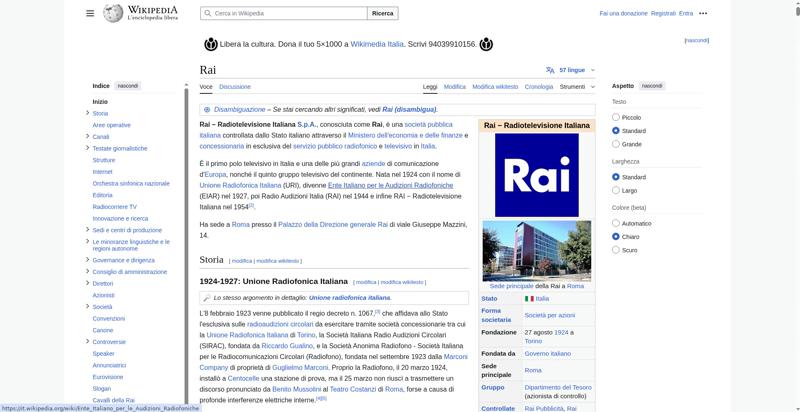The height and width of the screenshot is (412, 800).
Task: Open the Cronologia tab
Action: (x=539, y=87)
